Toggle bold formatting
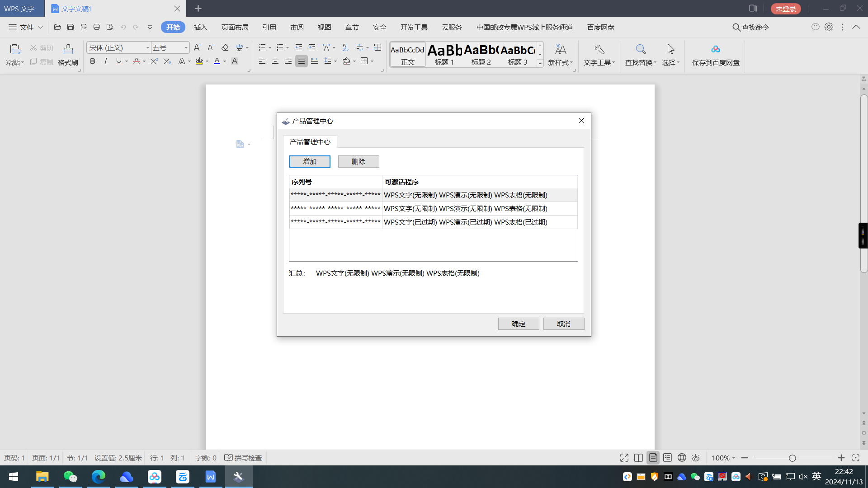 pyautogui.click(x=92, y=61)
